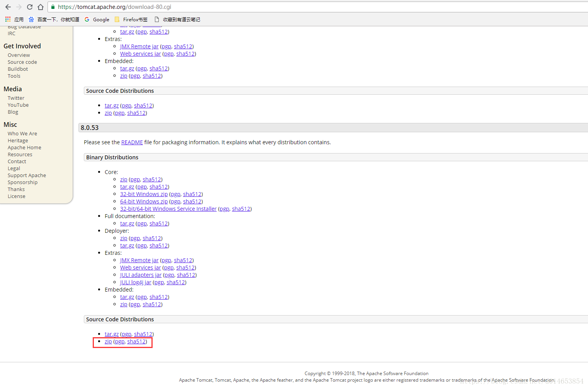588x389 pixels.
Task: Download upper section Web services jar
Action: click(x=140, y=54)
